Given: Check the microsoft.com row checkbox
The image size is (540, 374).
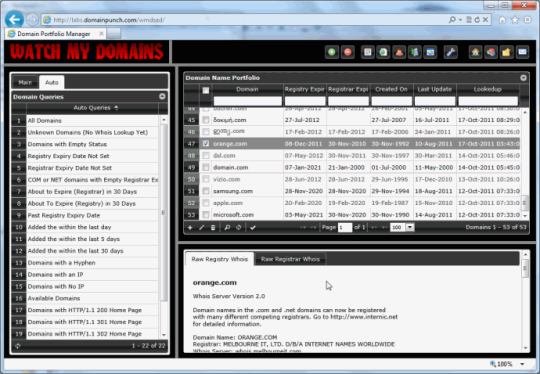Looking at the screenshot, I should 206,215.
